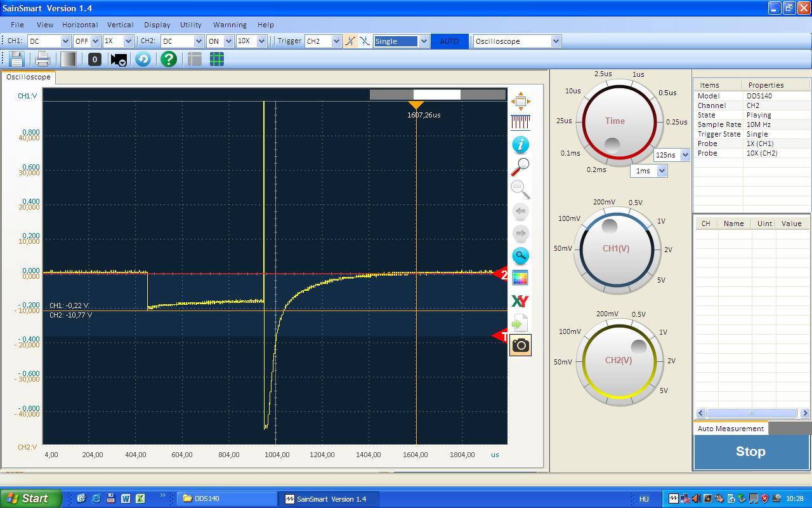This screenshot has width=812, height=508.
Task: Click the red magnifier zoom-in icon
Action: (x=520, y=166)
